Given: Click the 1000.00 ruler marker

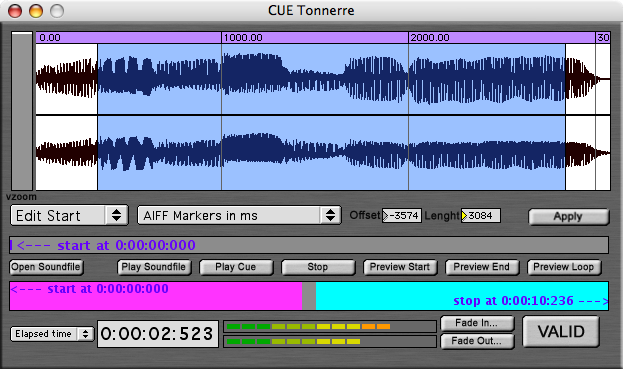Looking at the screenshot, I should [243, 38].
